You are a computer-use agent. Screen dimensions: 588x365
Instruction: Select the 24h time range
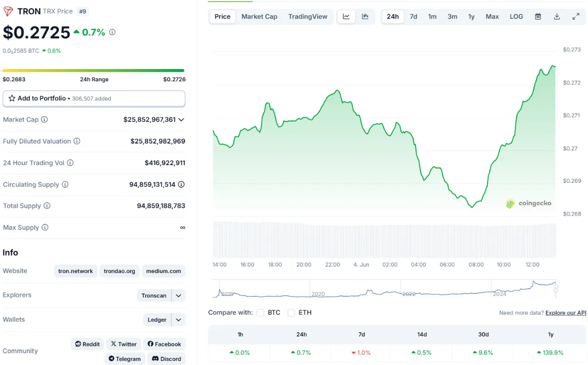(x=393, y=17)
